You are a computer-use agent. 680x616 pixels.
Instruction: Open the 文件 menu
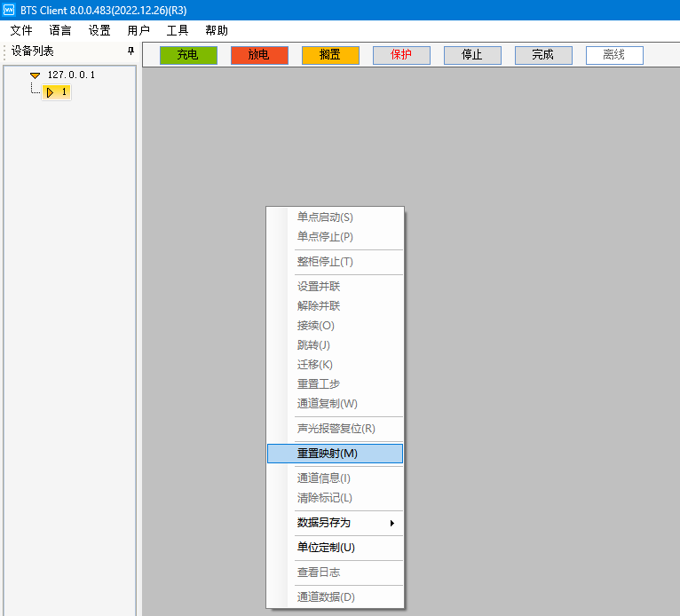click(x=21, y=30)
